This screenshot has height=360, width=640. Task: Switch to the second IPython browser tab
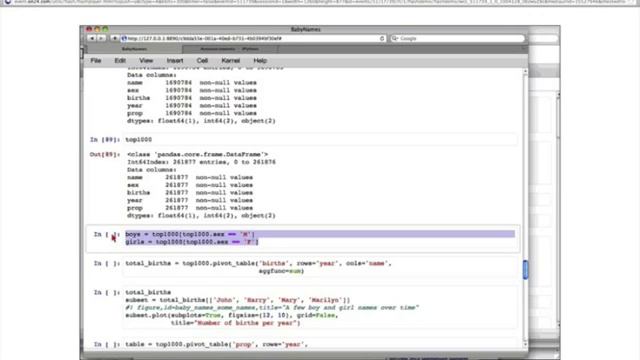pos(229,49)
